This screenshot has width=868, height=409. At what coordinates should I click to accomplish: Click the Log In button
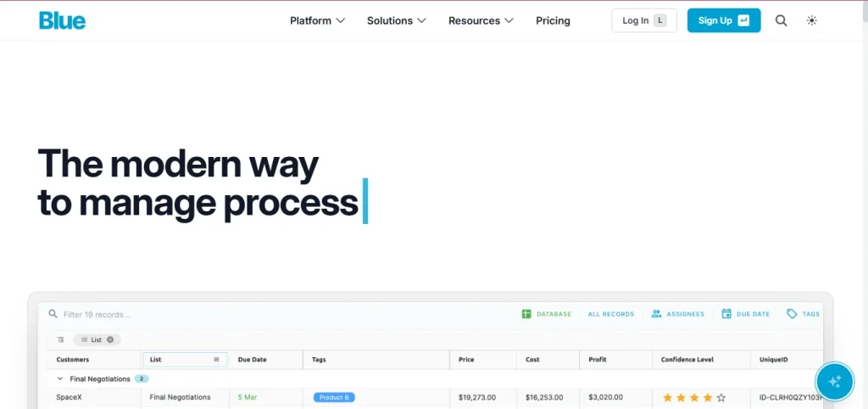[643, 20]
